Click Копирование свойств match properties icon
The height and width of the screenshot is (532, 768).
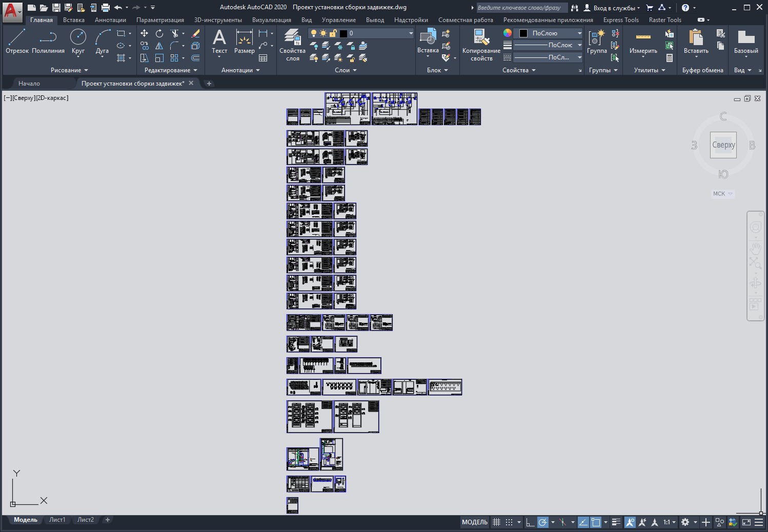tap(481, 45)
